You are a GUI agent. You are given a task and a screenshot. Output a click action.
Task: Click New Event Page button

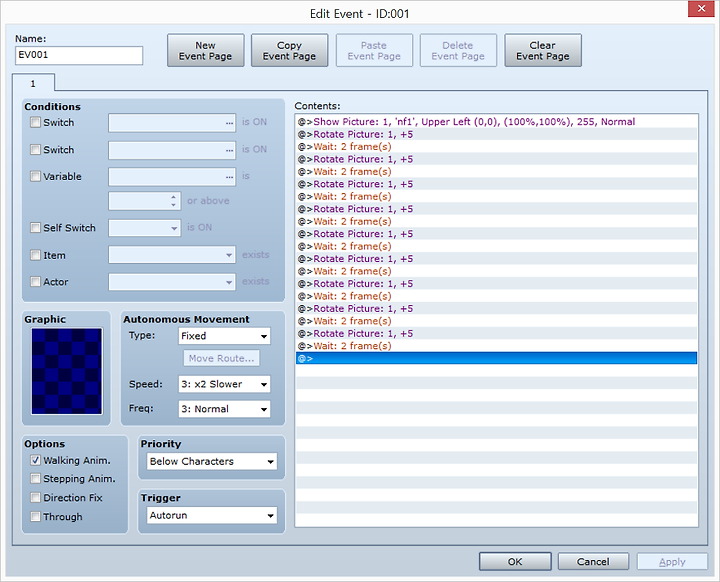click(x=205, y=51)
